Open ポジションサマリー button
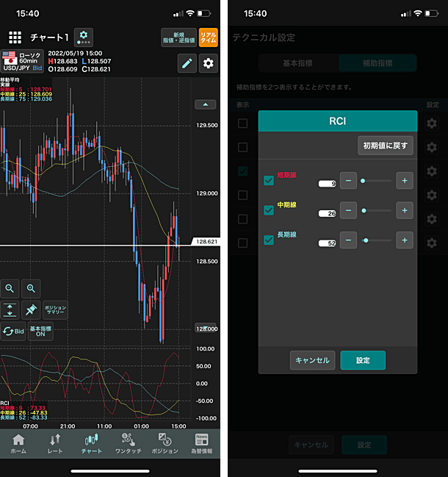This screenshot has width=448, height=477. click(55, 310)
